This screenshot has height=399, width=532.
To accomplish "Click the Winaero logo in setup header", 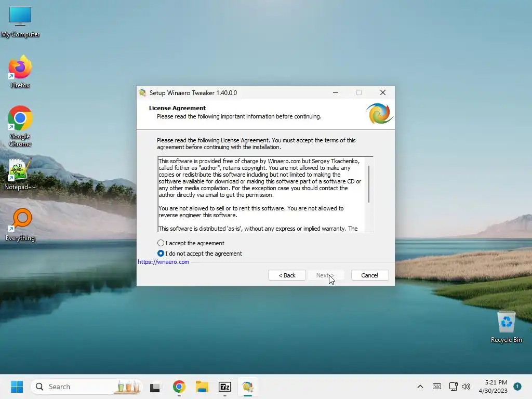I will click(x=379, y=114).
